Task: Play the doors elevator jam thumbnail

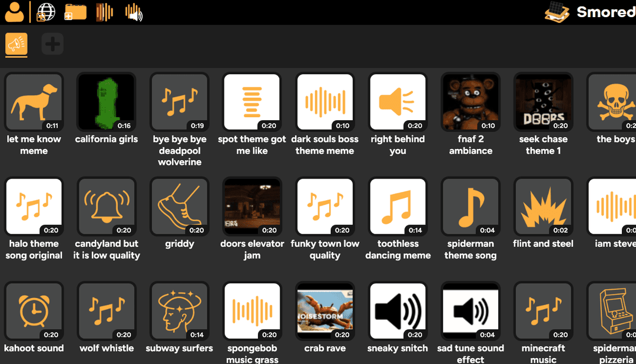Action: (252, 207)
